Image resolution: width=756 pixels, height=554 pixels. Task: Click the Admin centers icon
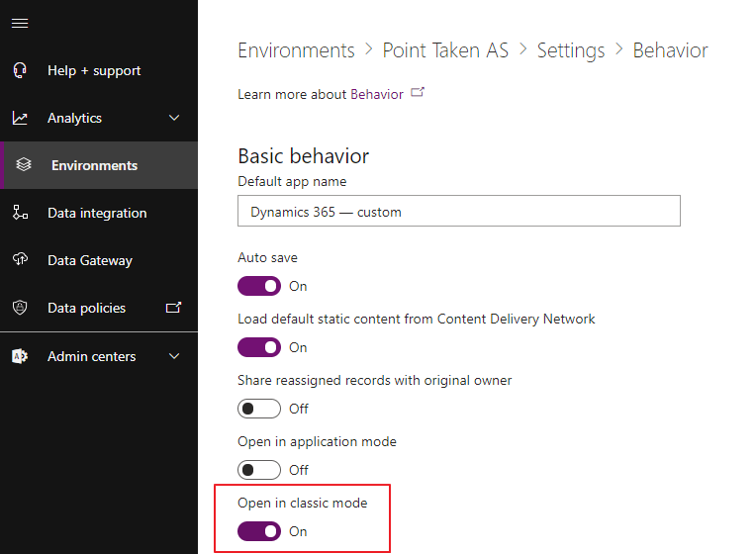click(x=20, y=356)
